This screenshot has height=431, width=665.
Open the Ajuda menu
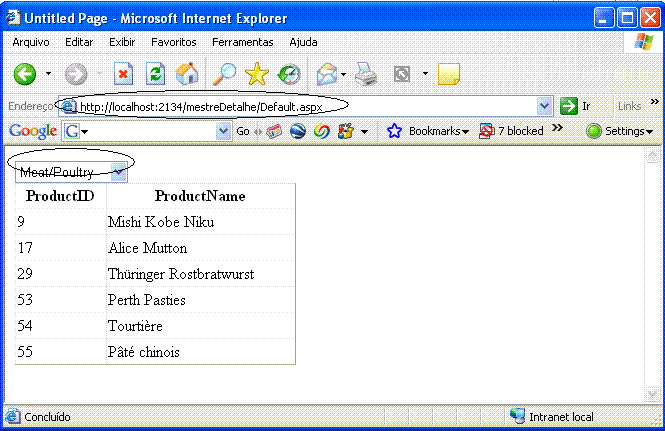303,42
